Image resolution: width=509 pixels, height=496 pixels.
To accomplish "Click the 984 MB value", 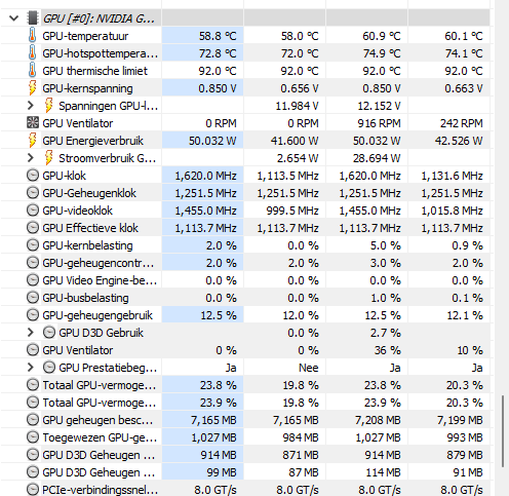I will [x=301, y=438].
